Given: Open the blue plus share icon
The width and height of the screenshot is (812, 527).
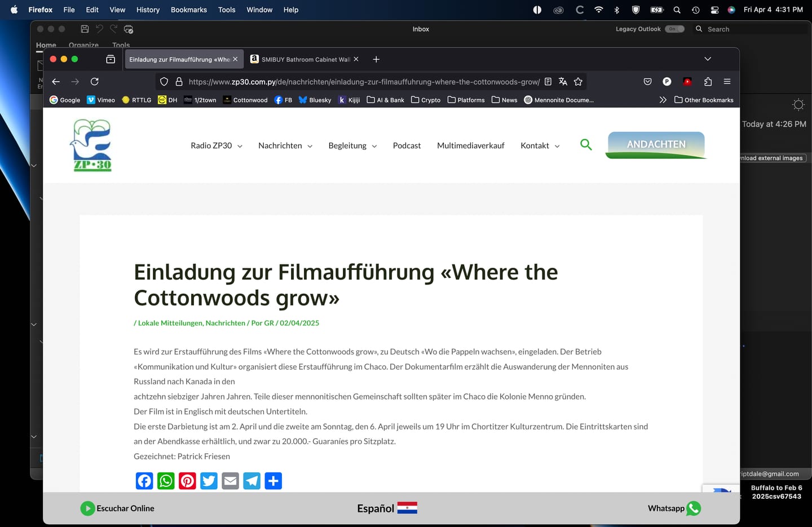Looking at the screenshot, I should [273, 481].
